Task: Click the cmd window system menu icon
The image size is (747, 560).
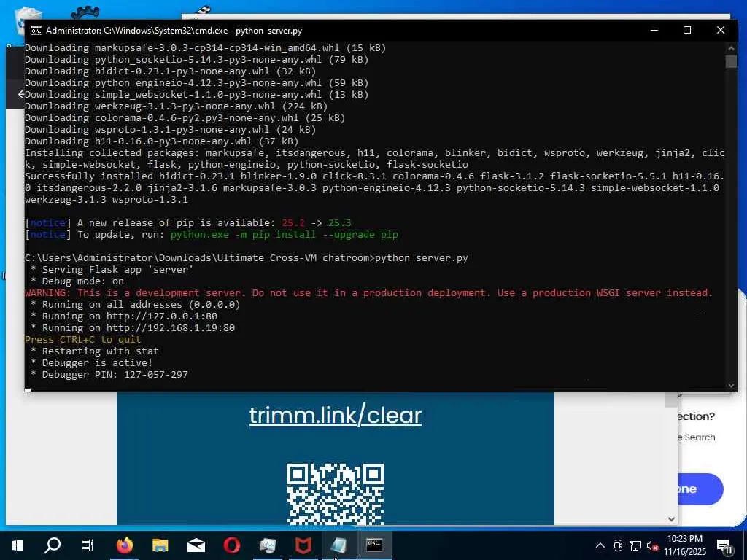Action: coord(36,31)
